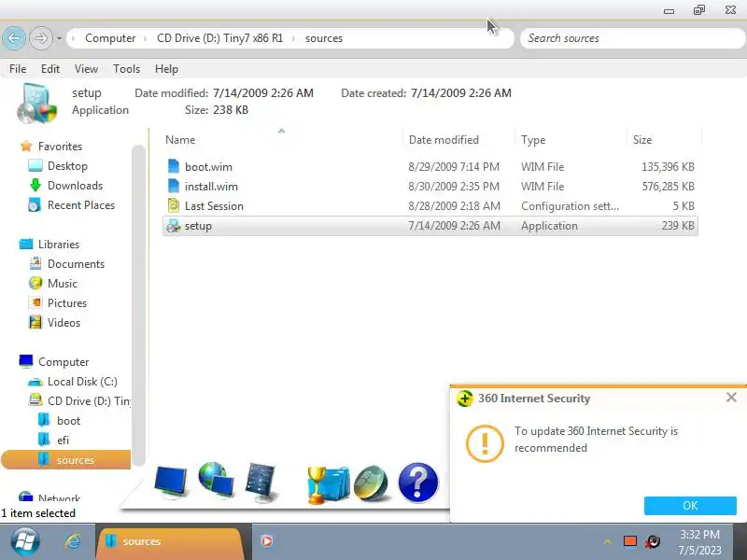Viewport: 747px width, 560px height.
Task: Open the Edit menu
Action: pos(50,69)
